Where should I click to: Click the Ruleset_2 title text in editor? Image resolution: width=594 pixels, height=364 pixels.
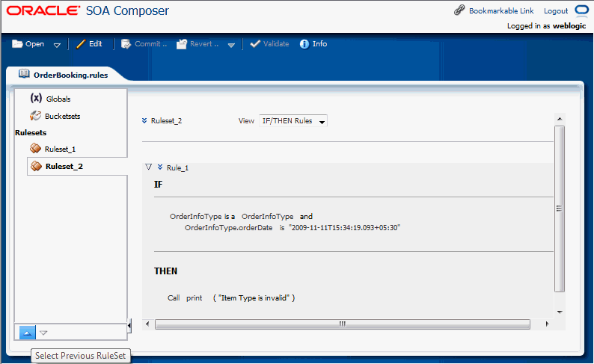166,120
